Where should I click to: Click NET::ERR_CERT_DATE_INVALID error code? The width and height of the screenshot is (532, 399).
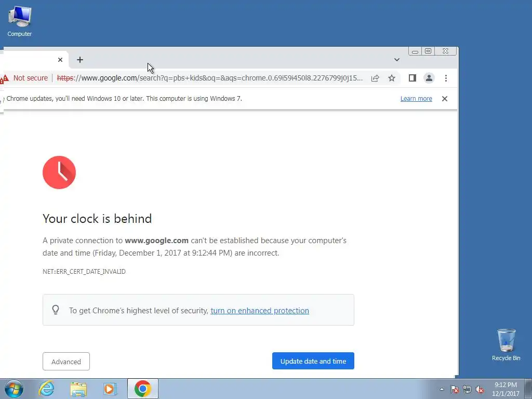(x=84, y=271)
